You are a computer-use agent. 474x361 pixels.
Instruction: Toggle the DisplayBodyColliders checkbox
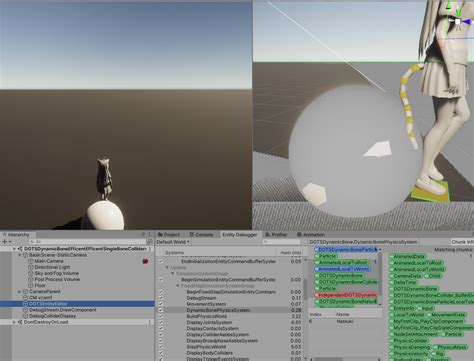(x=161, y=353)
